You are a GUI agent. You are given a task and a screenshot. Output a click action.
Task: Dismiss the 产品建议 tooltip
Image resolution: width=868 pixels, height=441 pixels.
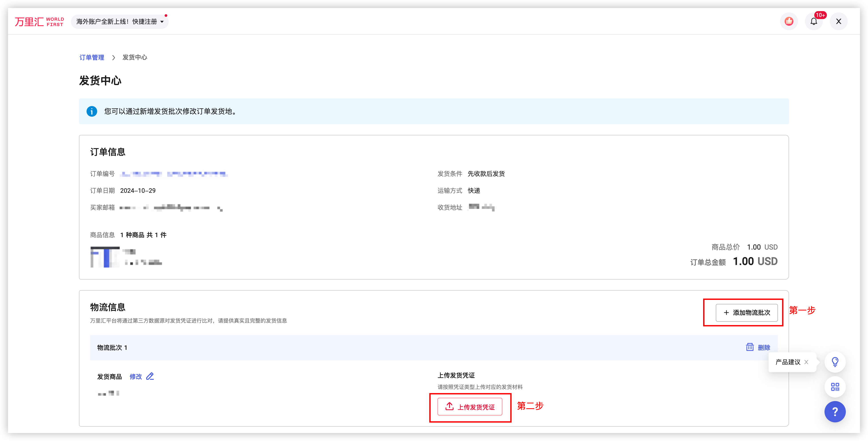point(806,362)
